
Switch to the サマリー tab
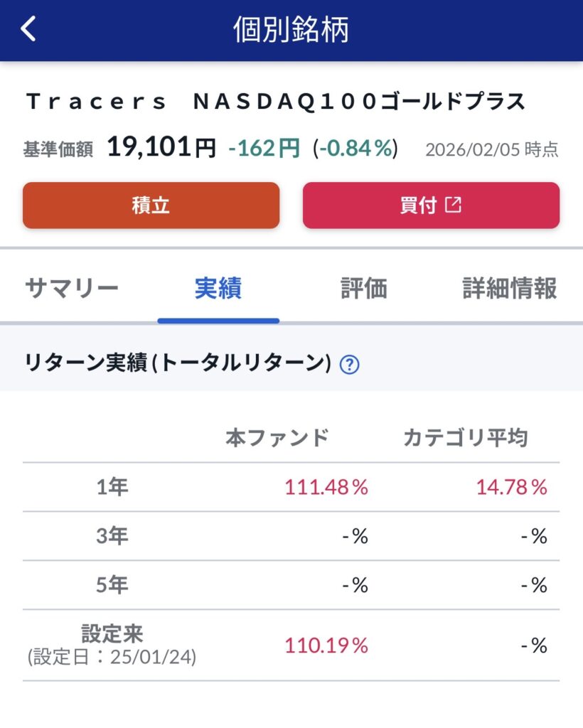click(x=72, y=289)
